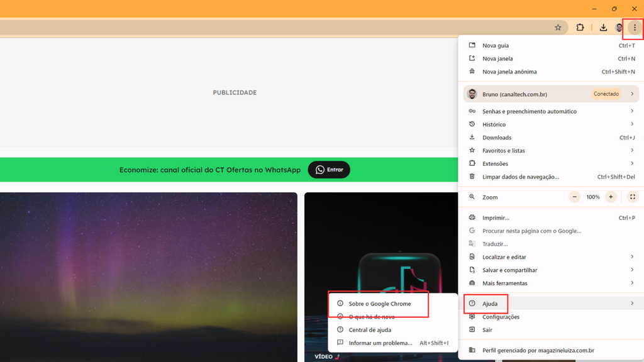Click the building icon beside Perfil gerenciado

[472, 350]
